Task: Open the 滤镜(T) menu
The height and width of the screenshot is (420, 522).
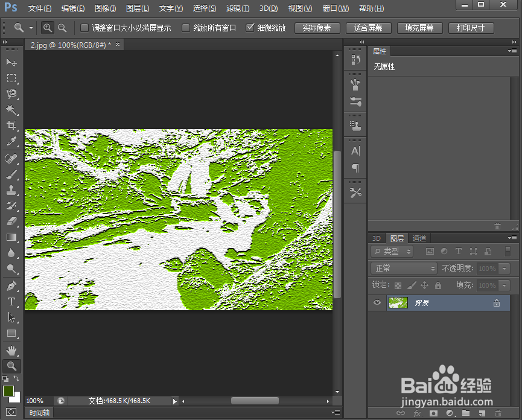Action: click(238, 8)
